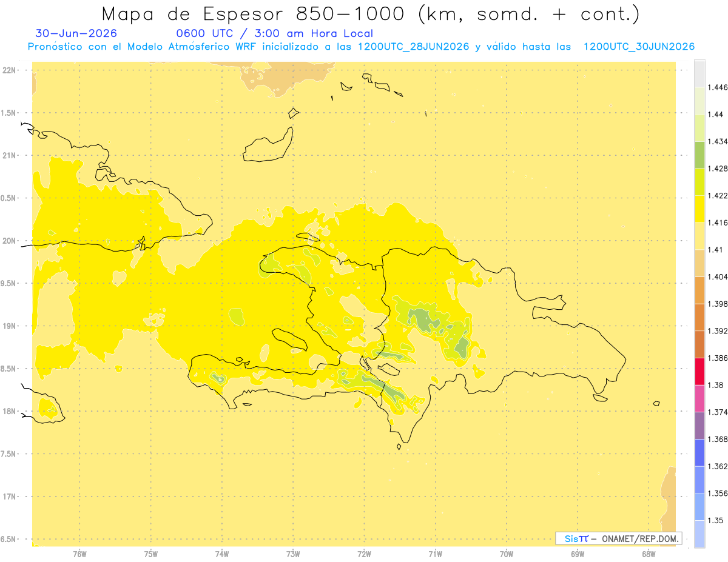
Task: Click the pink legend swatch between 1.374 and 1.38
Action: (x=699, y=399)
